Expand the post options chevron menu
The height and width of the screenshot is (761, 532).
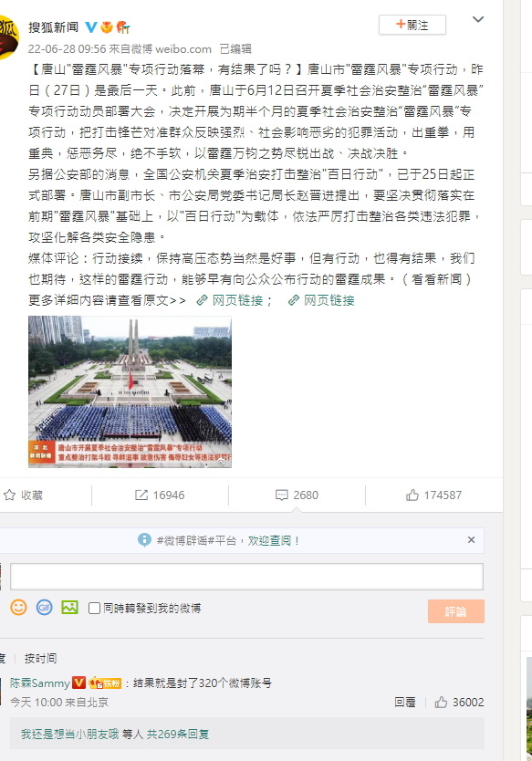click(x=478, y=19)
